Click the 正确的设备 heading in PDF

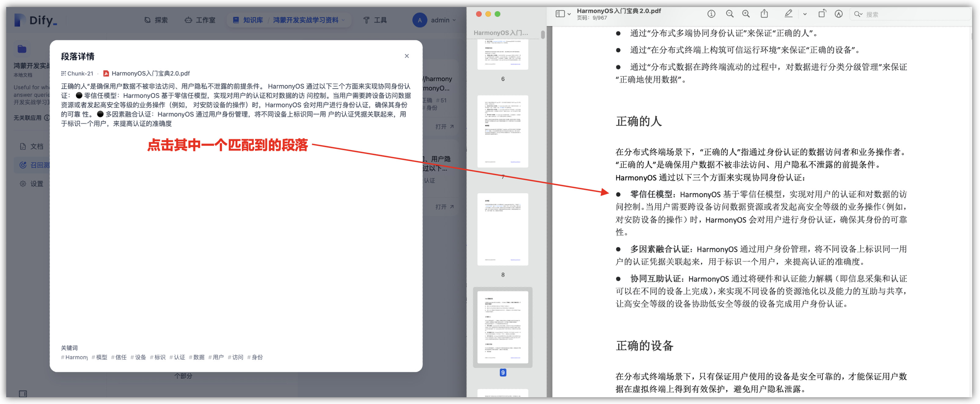(x=645, y=346)
